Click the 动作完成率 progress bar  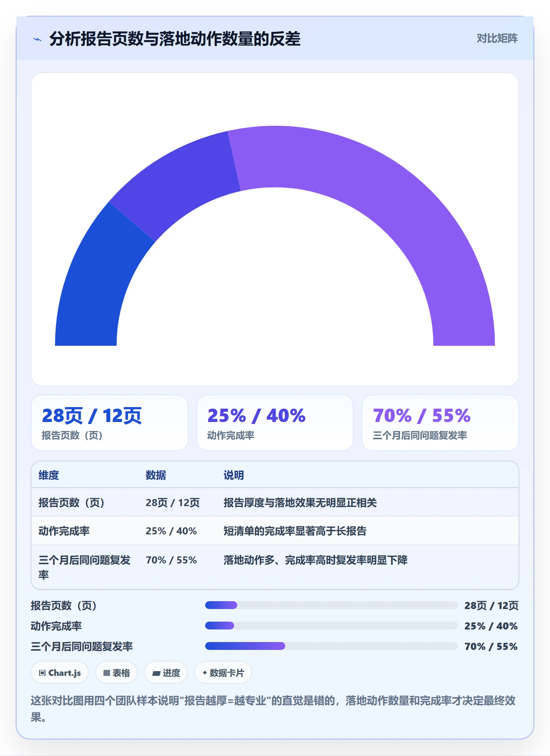[x=332, y=626]
